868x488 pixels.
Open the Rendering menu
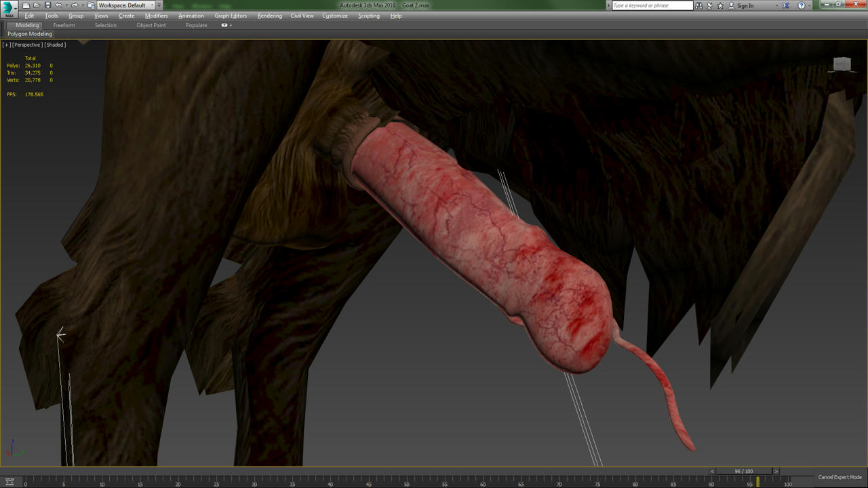pyautogui.click(x=270, y=16)
